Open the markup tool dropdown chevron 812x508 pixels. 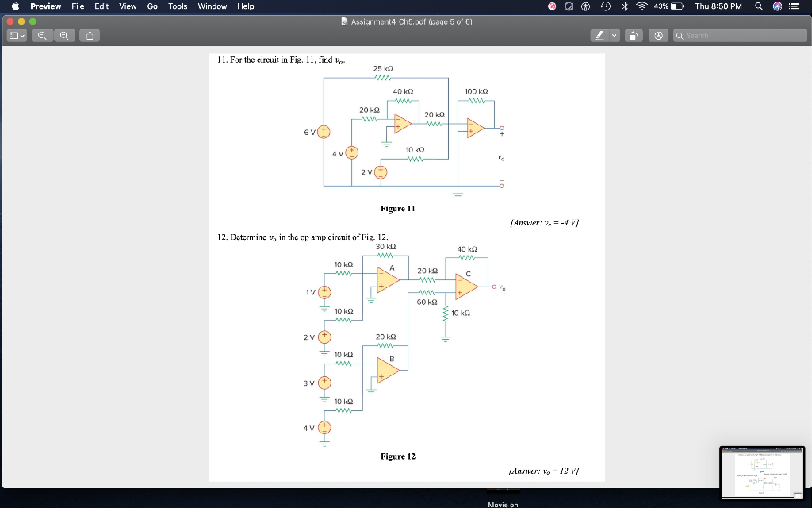(x=613, y=35)
